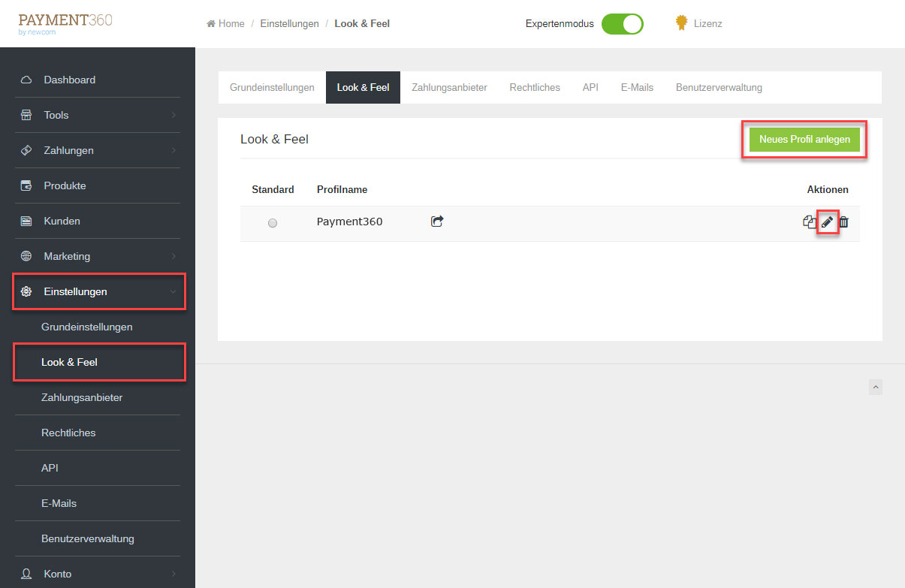Collapse the Einstellungen menu chevron

(173, 291)
